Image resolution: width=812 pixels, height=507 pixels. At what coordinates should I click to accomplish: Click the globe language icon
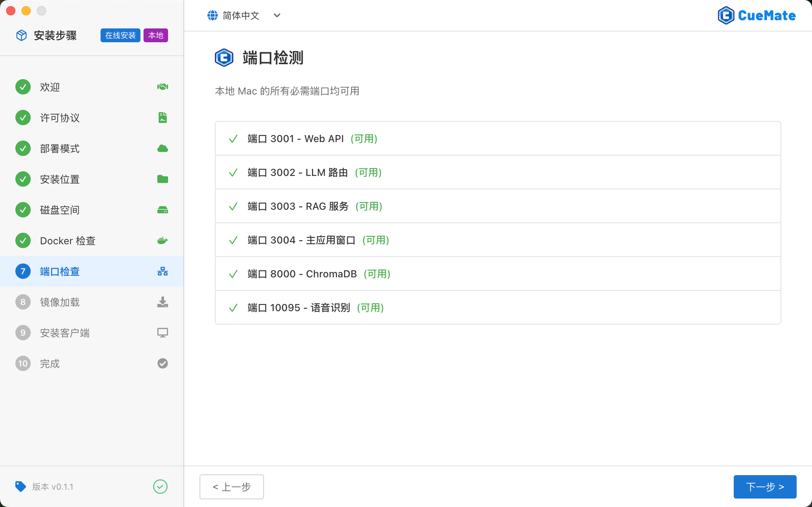pos(213,15)
